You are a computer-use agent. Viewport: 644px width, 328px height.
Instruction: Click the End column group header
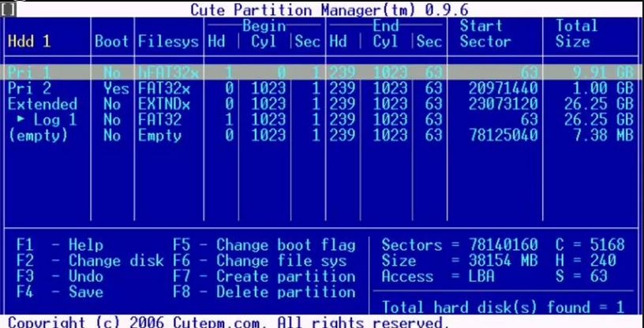(386, 26)
